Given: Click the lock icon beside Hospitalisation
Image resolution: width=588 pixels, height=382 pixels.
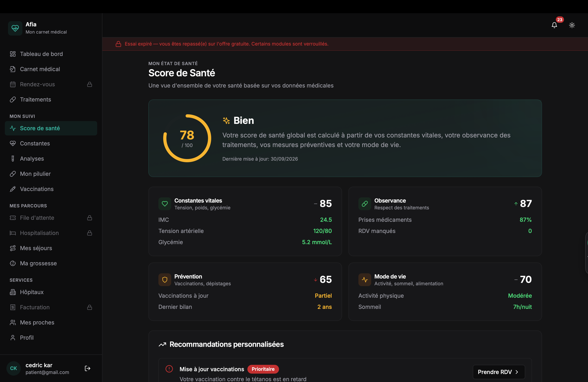Looking at the screenshot, I should [90, 233].
